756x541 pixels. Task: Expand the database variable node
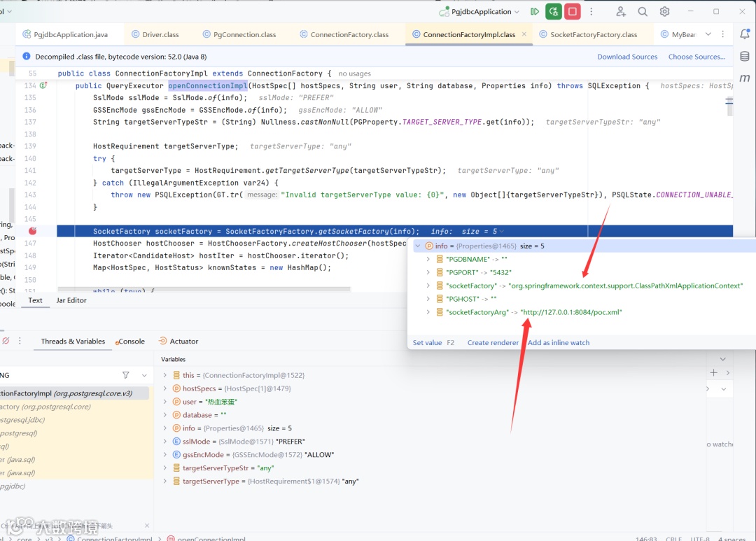tap(165, 414)
